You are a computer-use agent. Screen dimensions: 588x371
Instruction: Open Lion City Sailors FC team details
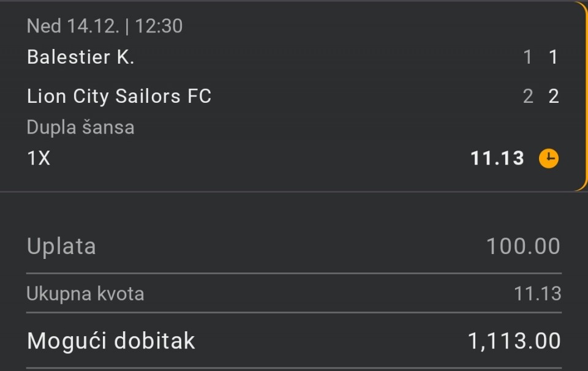(119, 96)
